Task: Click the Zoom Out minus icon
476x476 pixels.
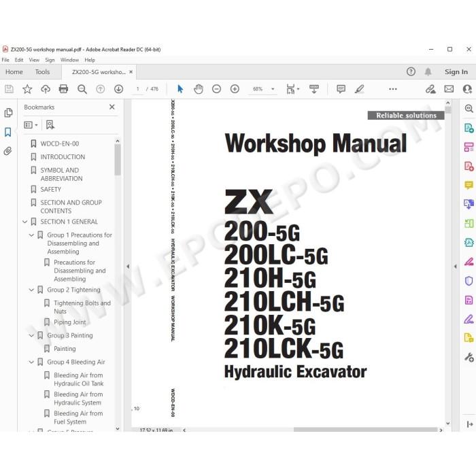Action: click(216, 89)
